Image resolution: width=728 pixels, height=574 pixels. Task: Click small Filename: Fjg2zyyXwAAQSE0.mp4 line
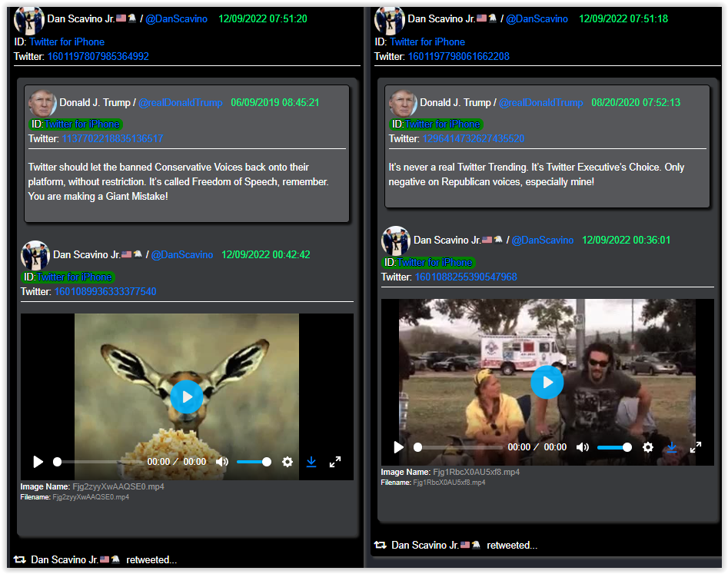[75, 497]
